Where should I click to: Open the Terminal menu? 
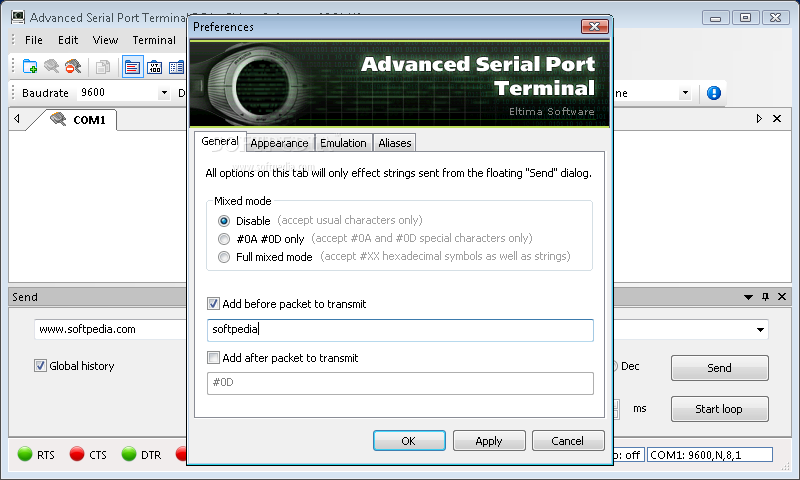(x=154, y=40)
